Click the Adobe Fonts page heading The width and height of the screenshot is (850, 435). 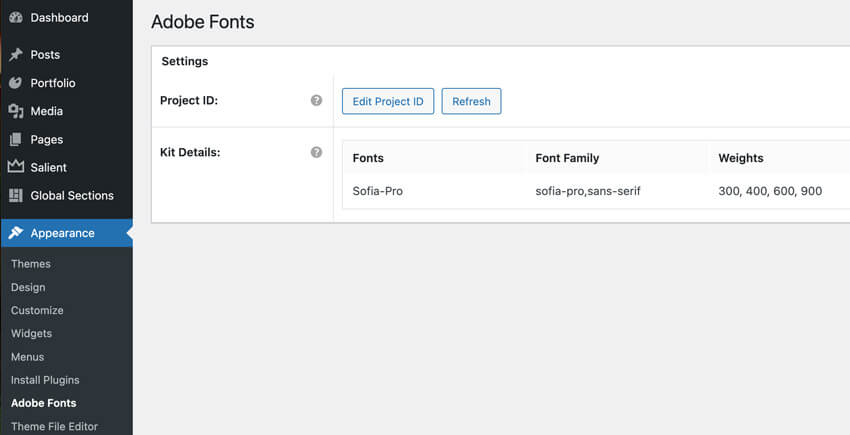(x=203, y=22)
